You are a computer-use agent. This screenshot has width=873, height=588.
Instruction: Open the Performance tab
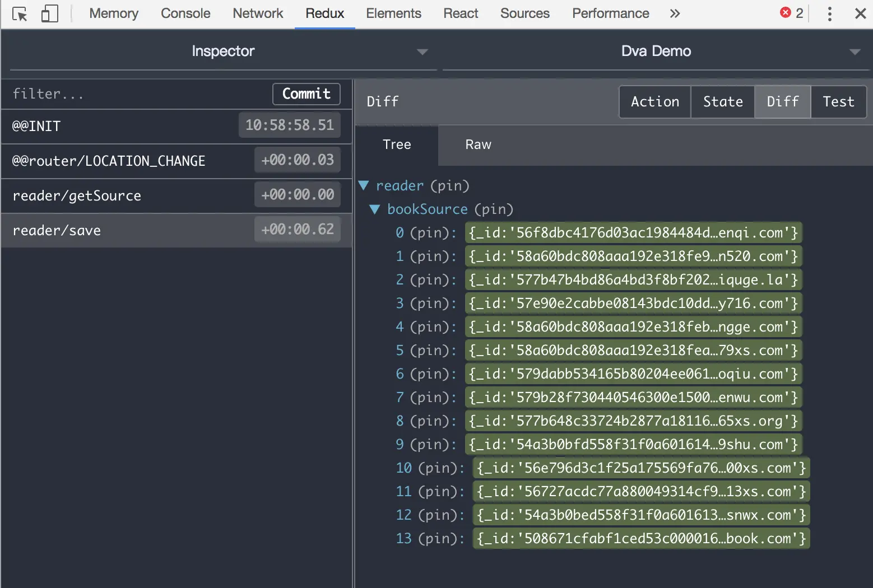611,13
